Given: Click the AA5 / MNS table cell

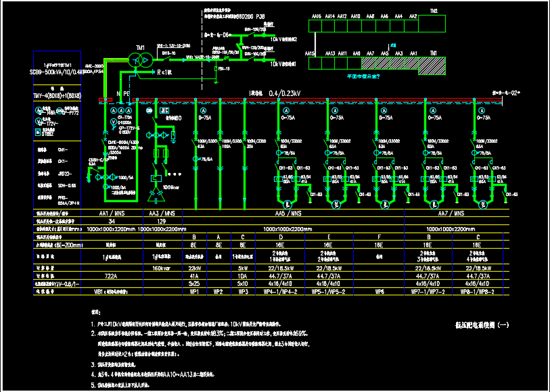Looking at the screenshot, I should point(289,214).
